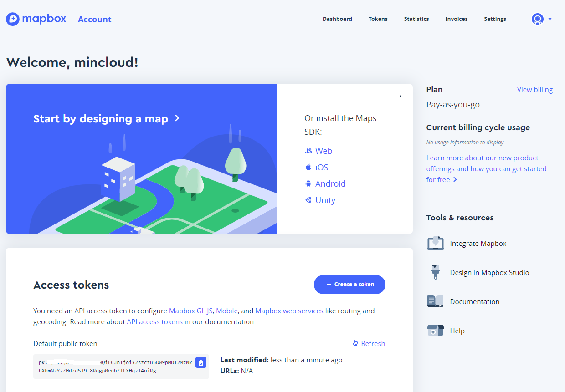Open API access tokens documentation link
The width and height of the screenshot is (565, 392).
pos(155,322)
